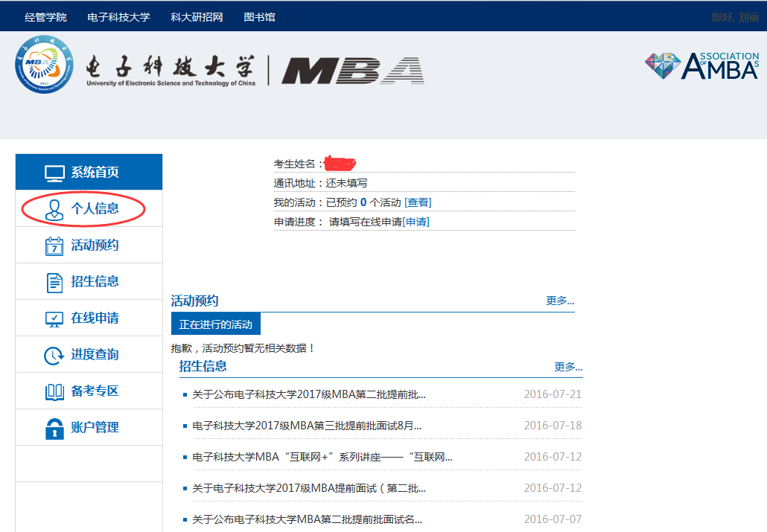Image resolution: width=767 pixels, height=532 pixels.
Task: Open 账户管理 sidebar menu item
Action: coord(89,427)
